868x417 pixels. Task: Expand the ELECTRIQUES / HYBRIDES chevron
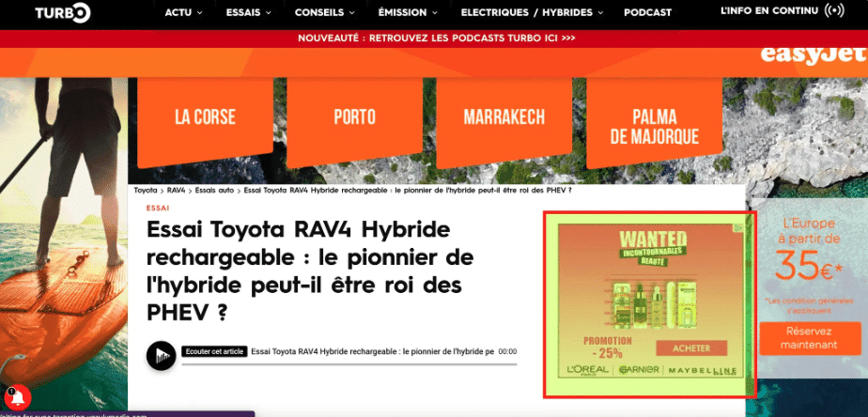pyautogui.click(x=600, y=12)
